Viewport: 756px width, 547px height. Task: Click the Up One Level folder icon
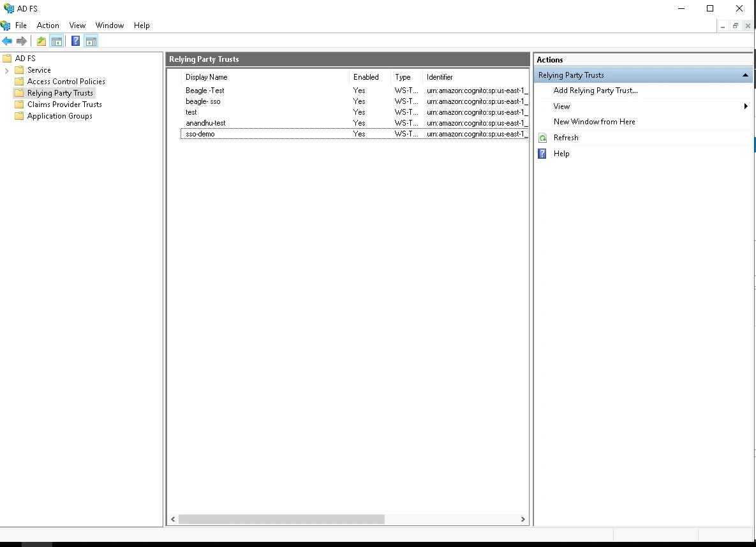click(x=41, y=41)
